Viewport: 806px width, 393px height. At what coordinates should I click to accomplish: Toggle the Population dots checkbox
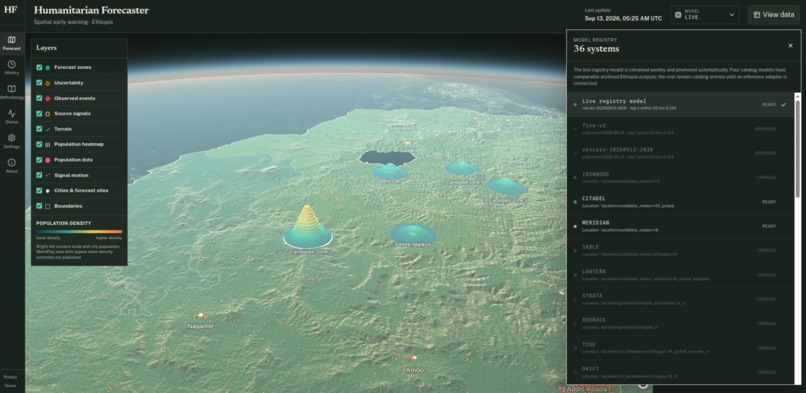coord(39,160)
